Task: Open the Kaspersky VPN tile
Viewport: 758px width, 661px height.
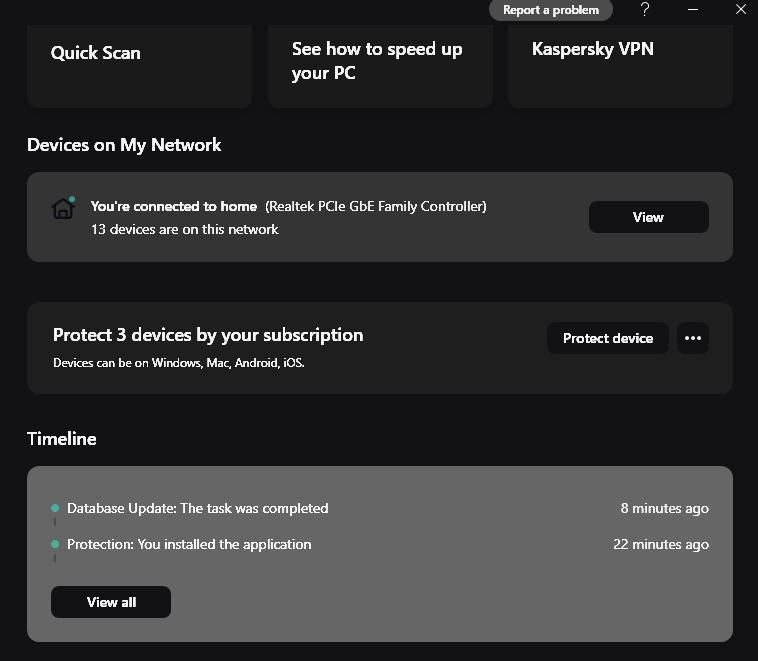Action: (620, 65)
